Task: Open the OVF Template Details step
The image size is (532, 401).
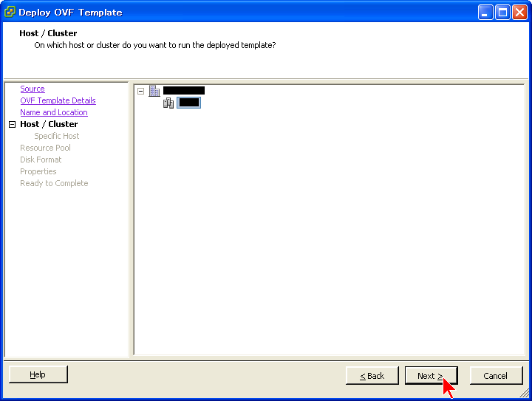Action: click(x=58, y=100)
